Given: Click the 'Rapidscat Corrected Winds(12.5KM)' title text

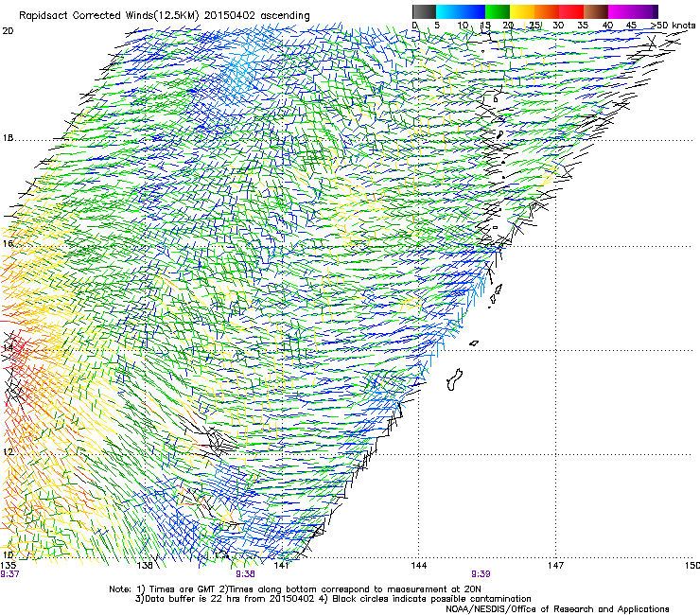Looking at the screenshot, I should [109, 15].
